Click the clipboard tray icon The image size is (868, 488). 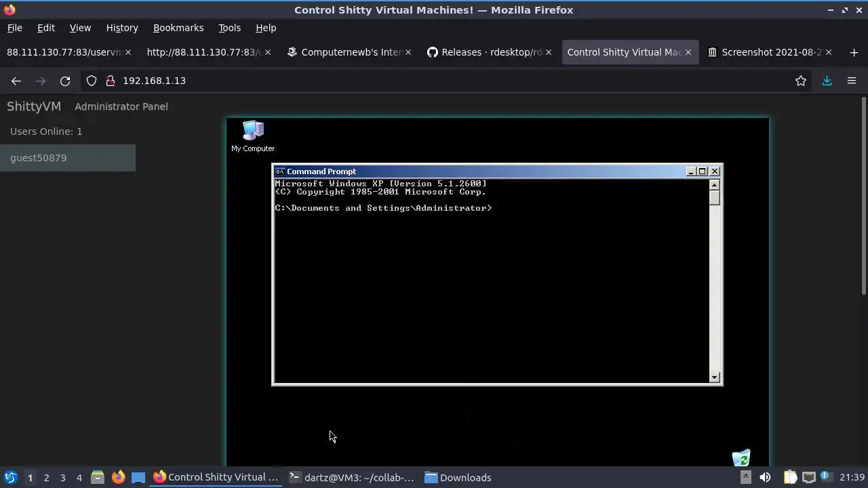[x=790, y=477]
